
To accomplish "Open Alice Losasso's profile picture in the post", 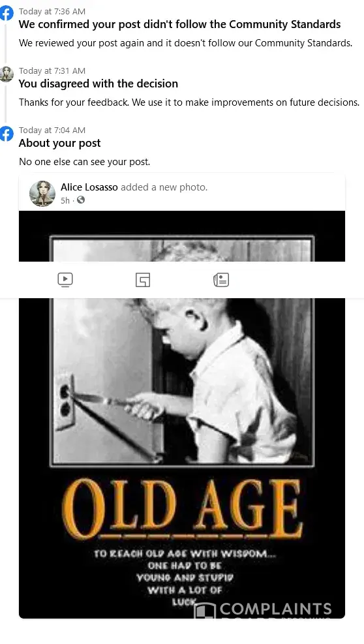I will tap(42, 193).
